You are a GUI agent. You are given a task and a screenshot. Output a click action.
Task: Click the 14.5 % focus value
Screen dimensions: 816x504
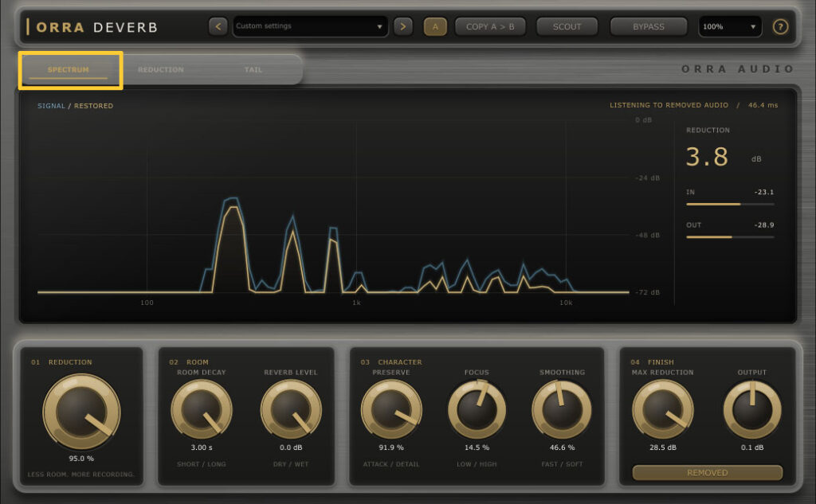click(x=477, y=447)
